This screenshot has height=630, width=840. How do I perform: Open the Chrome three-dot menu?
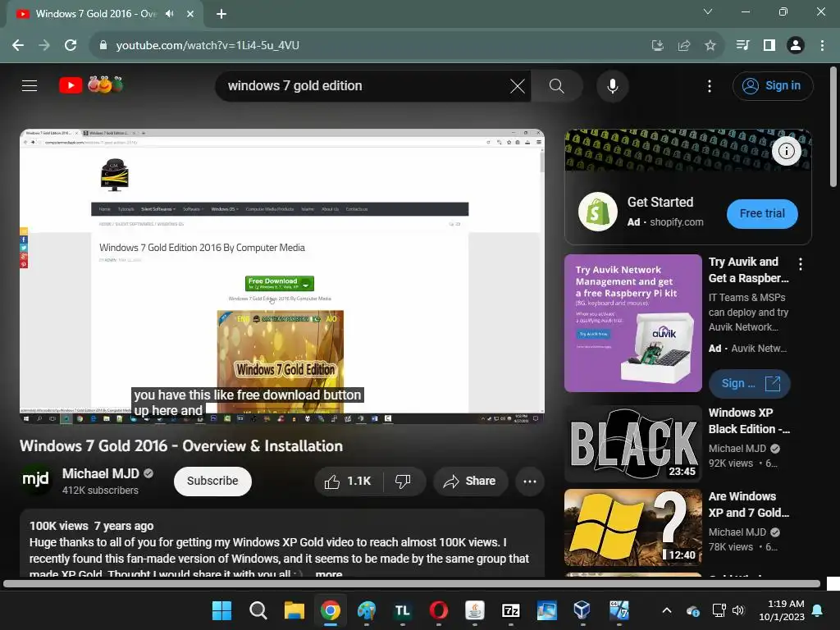(x=822, y=46)
